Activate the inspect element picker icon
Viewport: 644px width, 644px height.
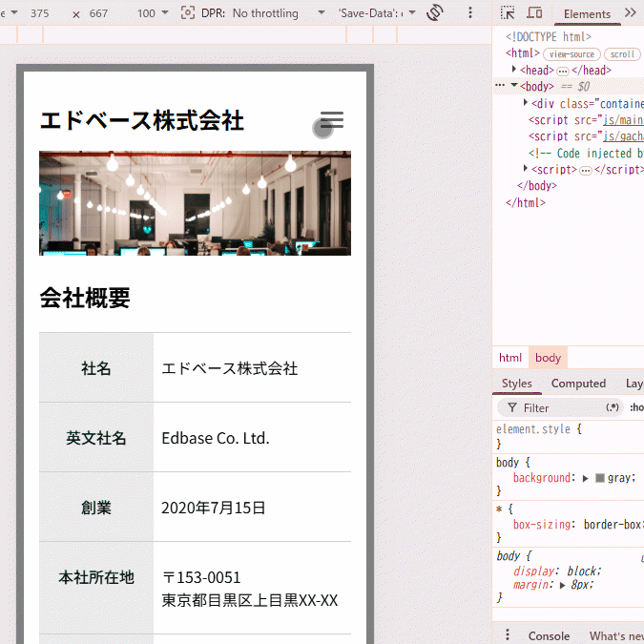click(508, 12)
